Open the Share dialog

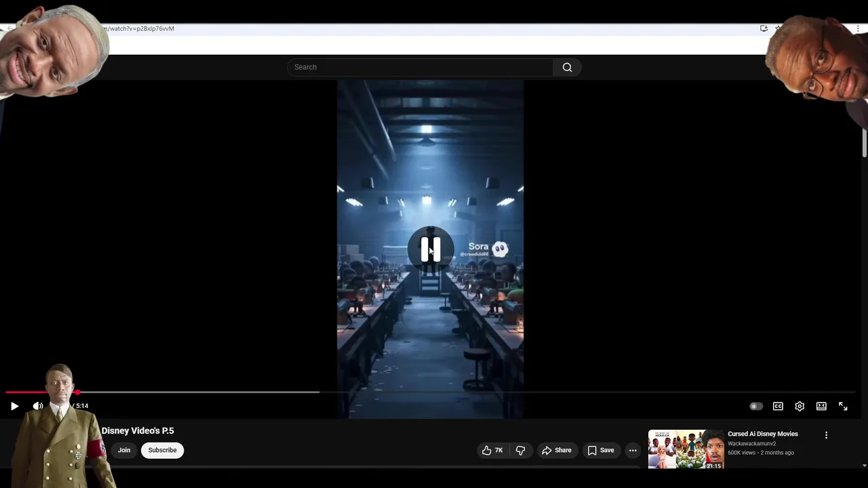[x=556, y=450]
